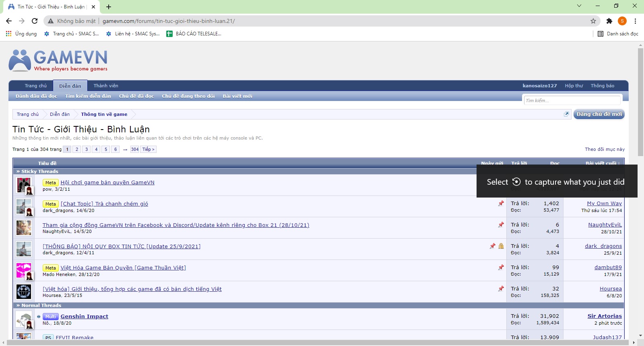Open the Chrome profile avatar
Screen dimensions: 644x346
(622, 21)
